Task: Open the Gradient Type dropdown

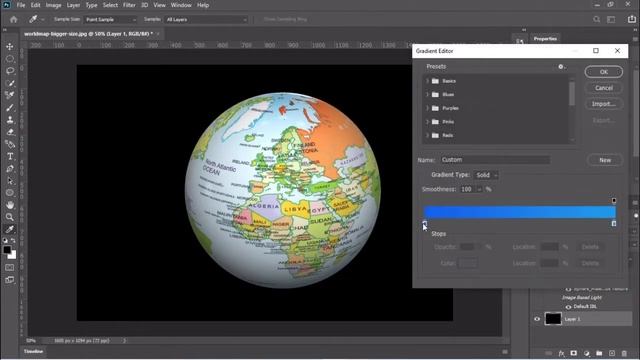Action: [486, 175]
